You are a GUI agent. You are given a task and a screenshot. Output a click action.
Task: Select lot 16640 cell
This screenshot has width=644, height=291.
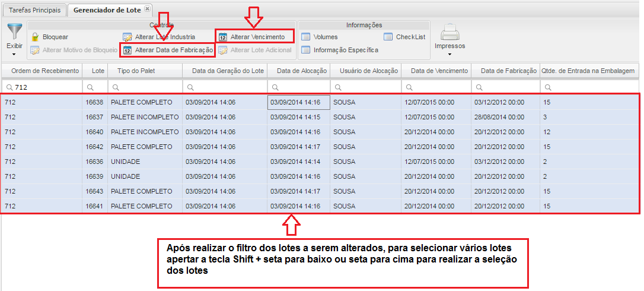click(95, 132)
